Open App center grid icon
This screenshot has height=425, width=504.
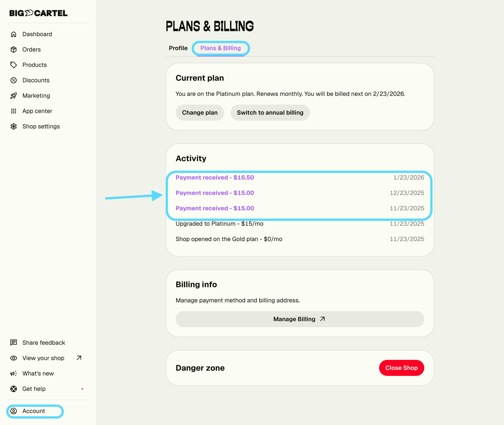tap(14, 111)
